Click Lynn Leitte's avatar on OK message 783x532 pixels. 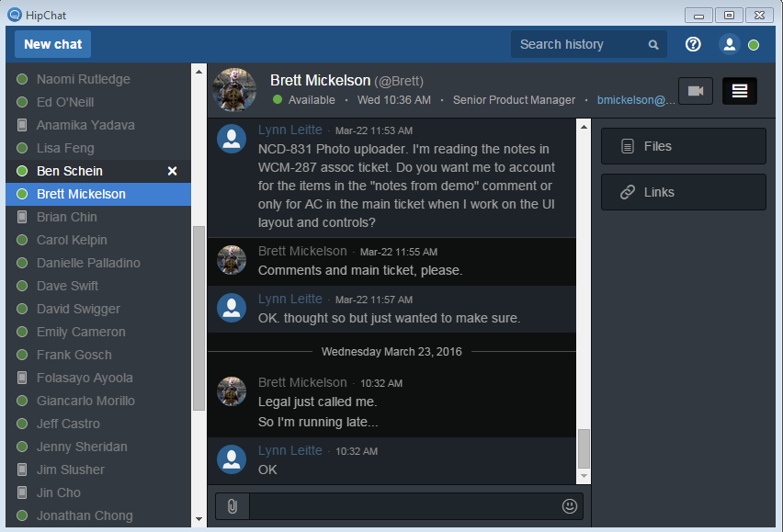(232, 459)
